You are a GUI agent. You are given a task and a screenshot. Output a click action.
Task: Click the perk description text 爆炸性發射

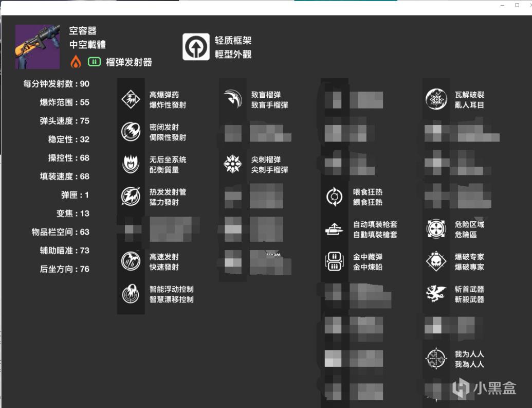(168, 105)
